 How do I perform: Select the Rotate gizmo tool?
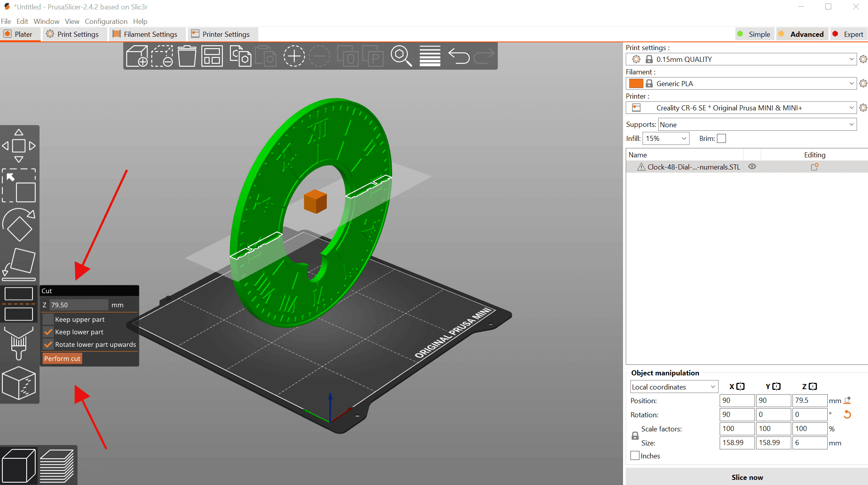click(19, 224)
